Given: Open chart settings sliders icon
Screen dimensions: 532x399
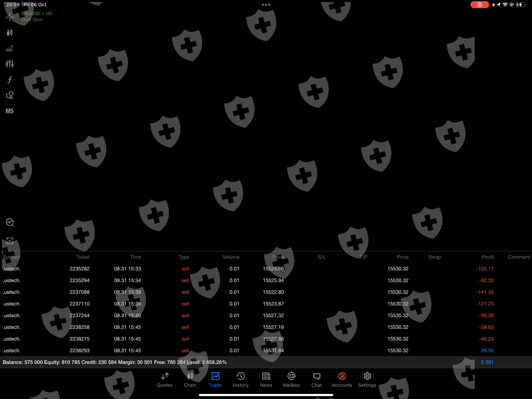Looking at the screenshot, I should tap(10, 64).
